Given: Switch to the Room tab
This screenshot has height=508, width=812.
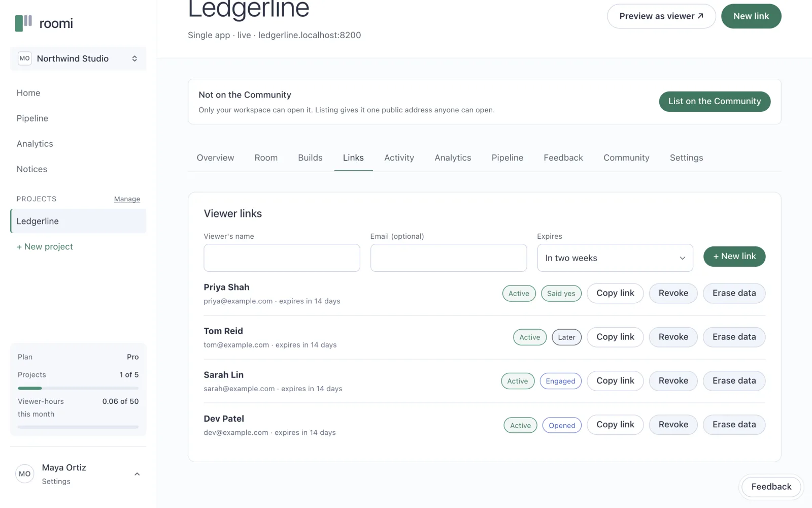Looking at the screenshot, I should click(266, 157).
